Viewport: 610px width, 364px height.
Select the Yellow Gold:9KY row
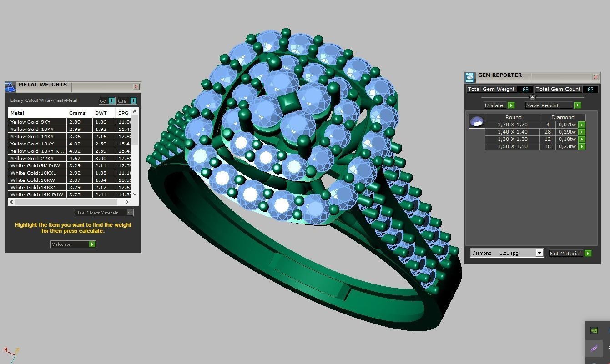coord(70,122)
